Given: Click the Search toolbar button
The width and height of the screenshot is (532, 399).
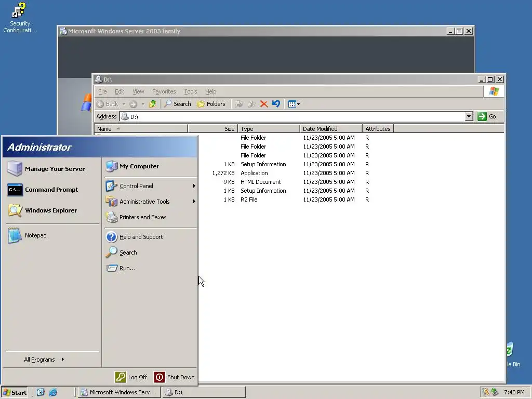Looking at the screenshot, I should [178, 104].
